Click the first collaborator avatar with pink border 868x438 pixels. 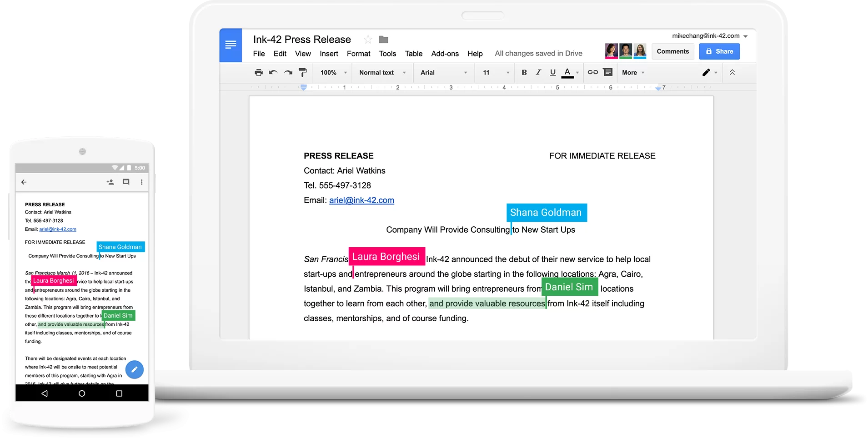click(x=612, y=51)
